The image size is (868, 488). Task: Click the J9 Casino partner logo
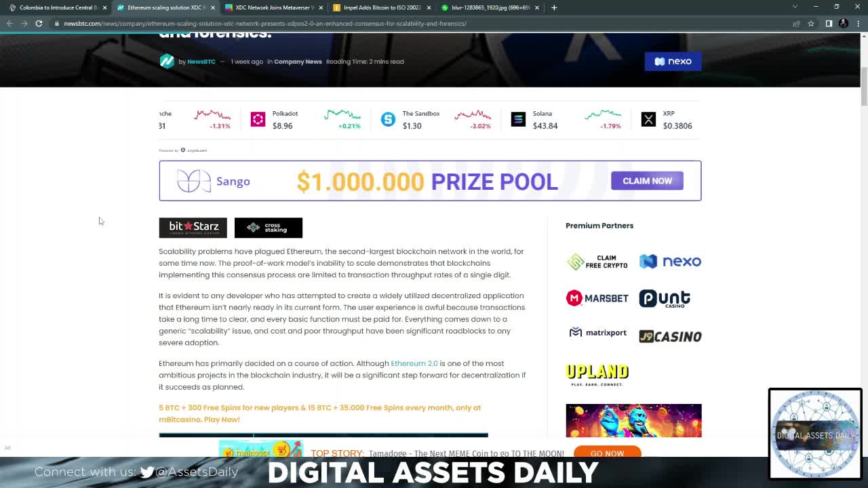pyautogui.click(x=670, y=336)
